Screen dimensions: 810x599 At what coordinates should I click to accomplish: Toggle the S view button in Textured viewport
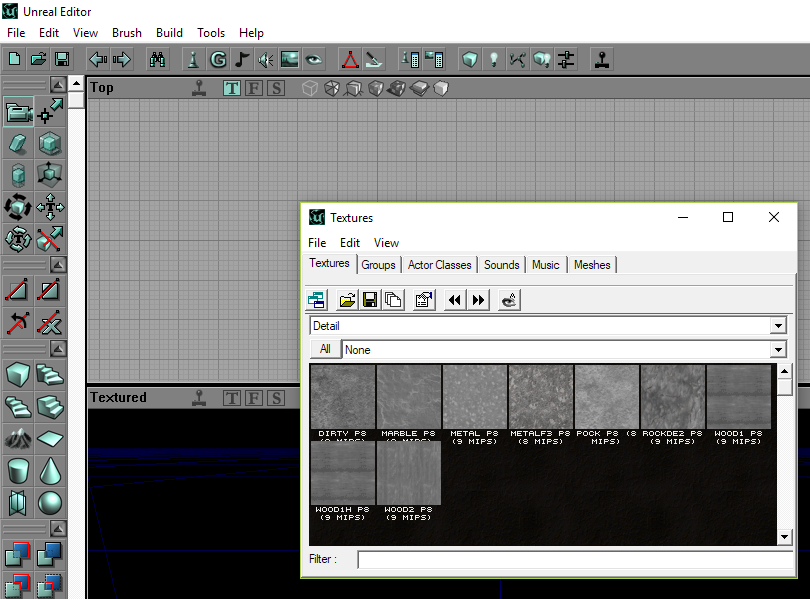pyautogui.click(x=276, y=398)
